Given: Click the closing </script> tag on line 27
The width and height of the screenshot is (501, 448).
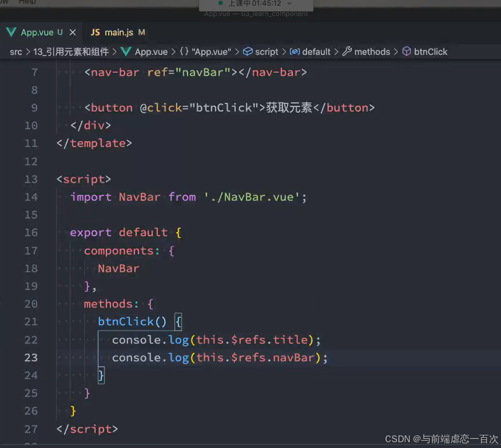Looking at the screenshot, I should [x=87, y=429].
